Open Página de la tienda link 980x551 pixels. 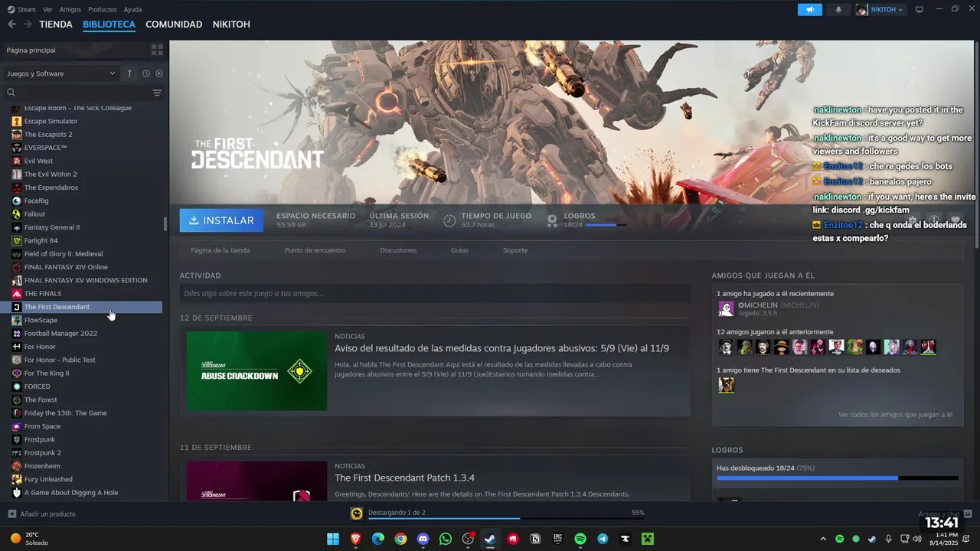(220, 250)
